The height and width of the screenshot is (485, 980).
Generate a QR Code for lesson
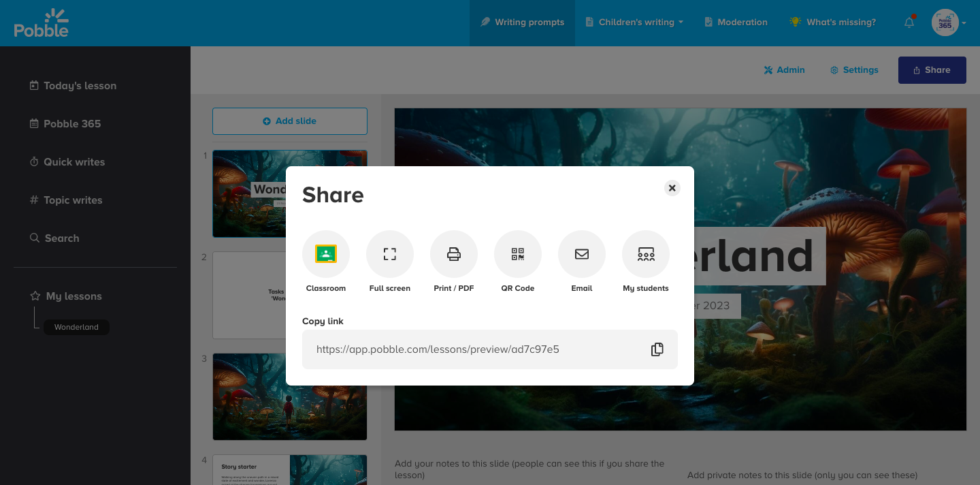(518, 254)
